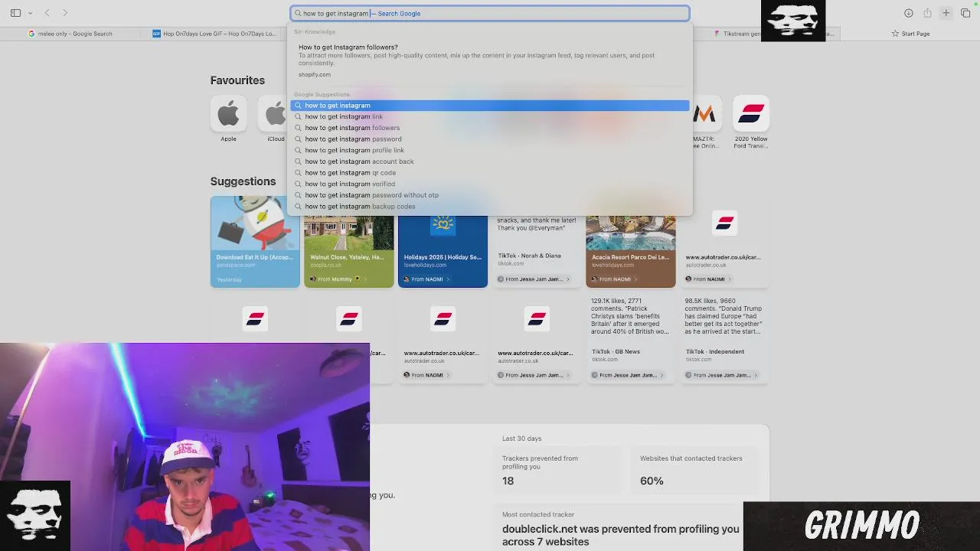
Task: Open the iCloud favourite icon
Action: coord(274,115)
